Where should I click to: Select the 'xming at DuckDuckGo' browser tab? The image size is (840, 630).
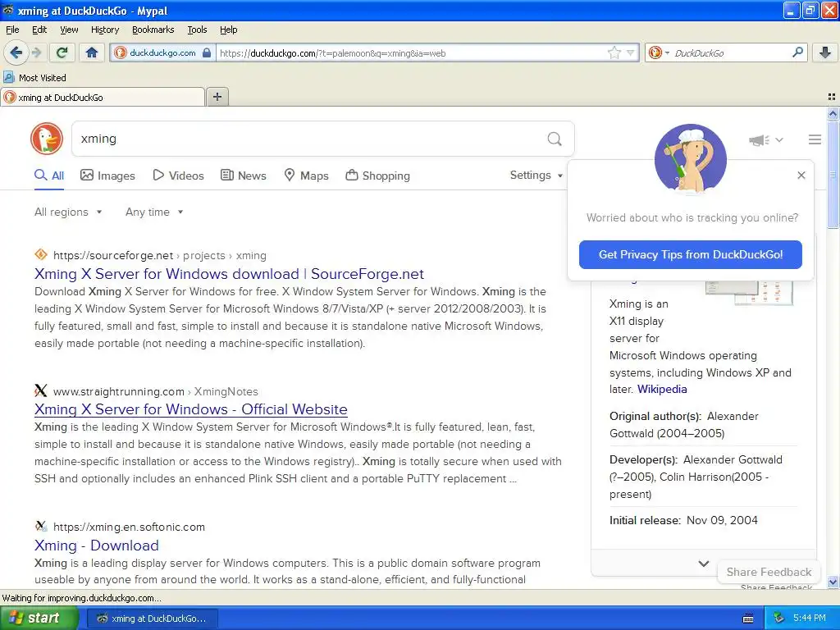tap(103, 97)
